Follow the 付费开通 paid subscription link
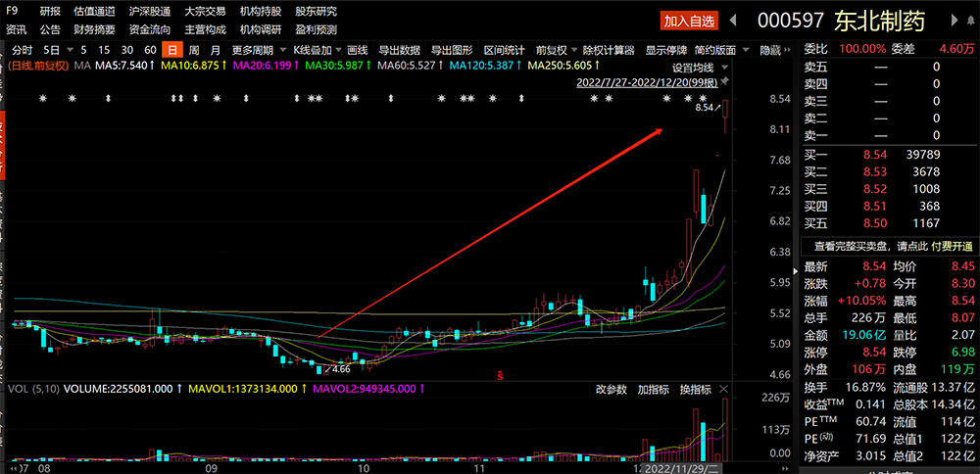Image resolution: width=980 pixels, height=474 pixels. point(952,246)
